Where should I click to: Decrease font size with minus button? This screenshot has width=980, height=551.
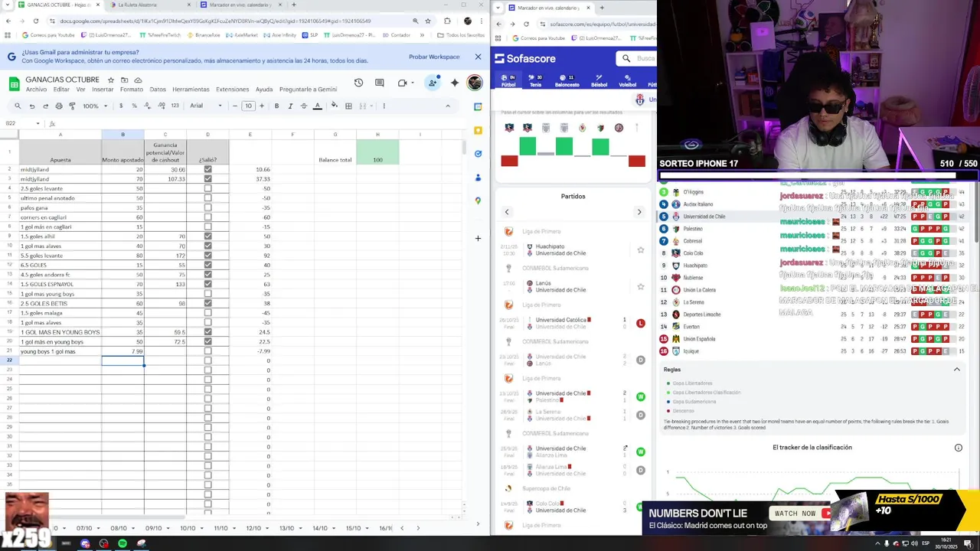tap(235, 106)
